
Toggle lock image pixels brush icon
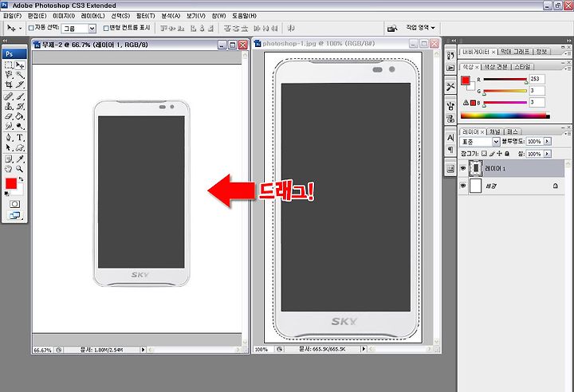(x=492, y=154)
